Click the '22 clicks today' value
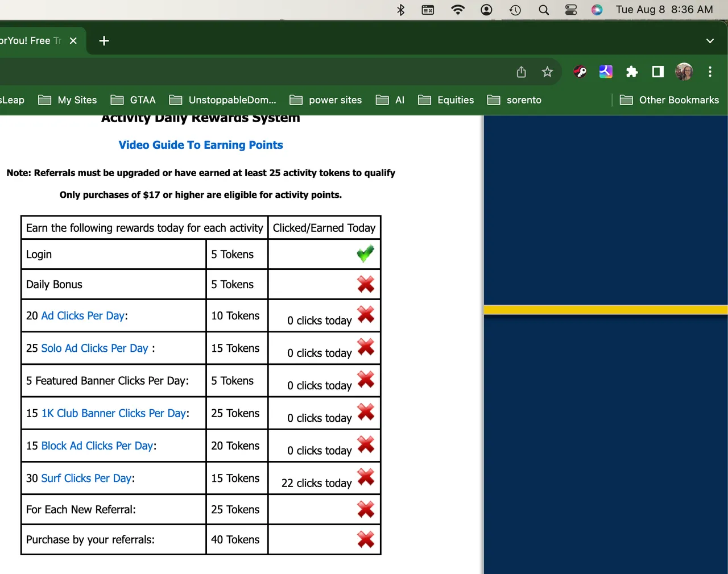 (x=317, y=483)
